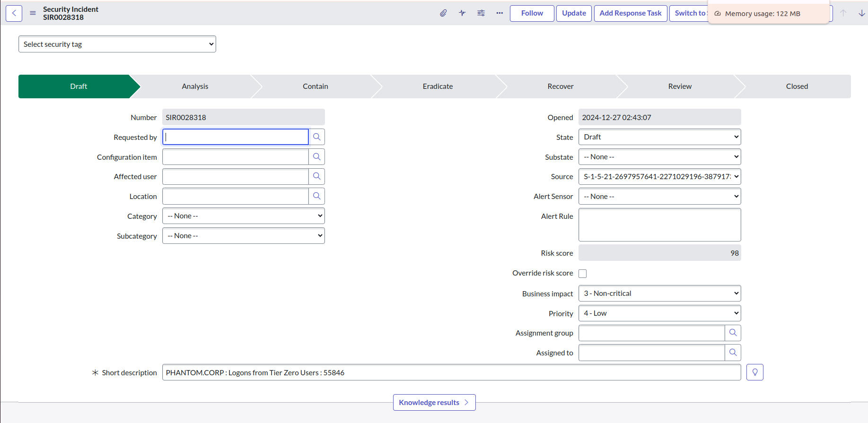
Task: Select the Eradicate stage
Action: click(438, 86)
